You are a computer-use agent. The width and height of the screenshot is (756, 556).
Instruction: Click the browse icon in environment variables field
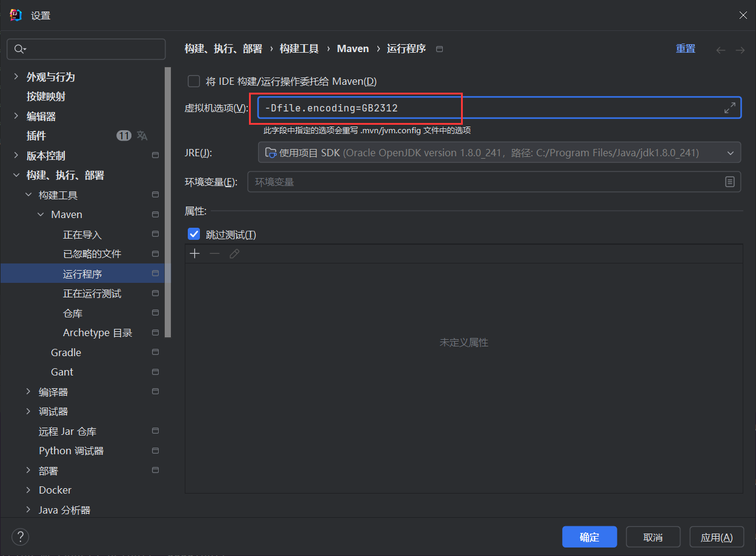(x=730, y=182)
